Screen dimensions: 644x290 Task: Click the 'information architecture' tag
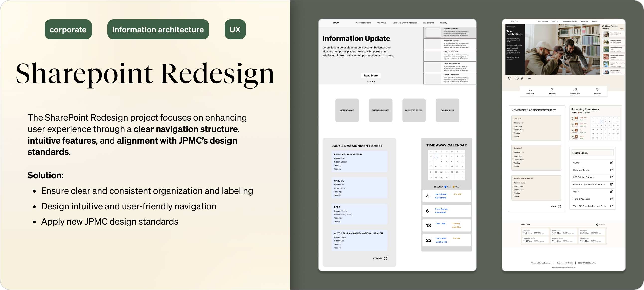coord(158,29)
